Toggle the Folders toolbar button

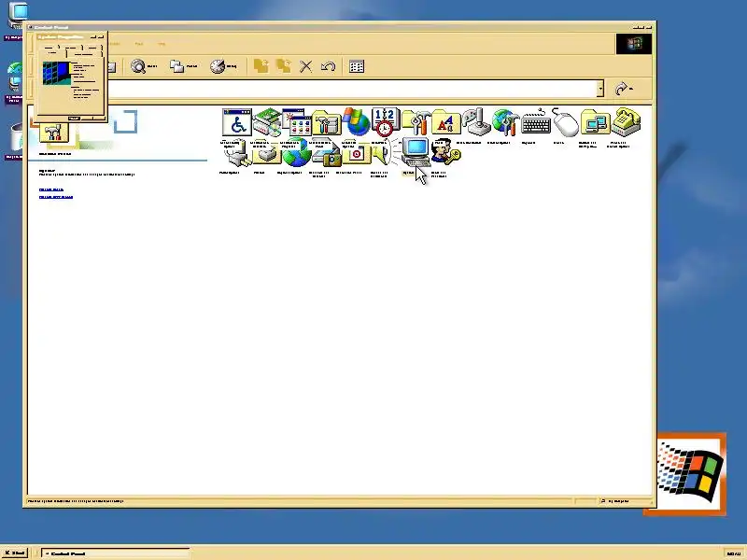click(x=183, y=66)
